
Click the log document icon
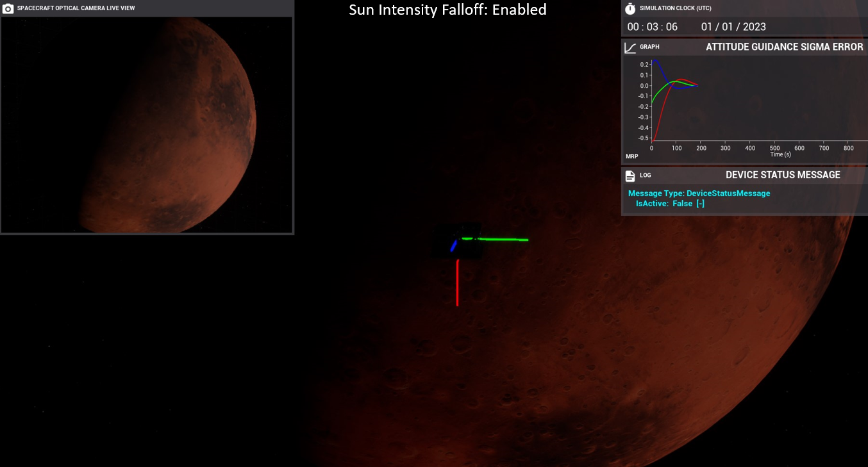coord(630,176)
